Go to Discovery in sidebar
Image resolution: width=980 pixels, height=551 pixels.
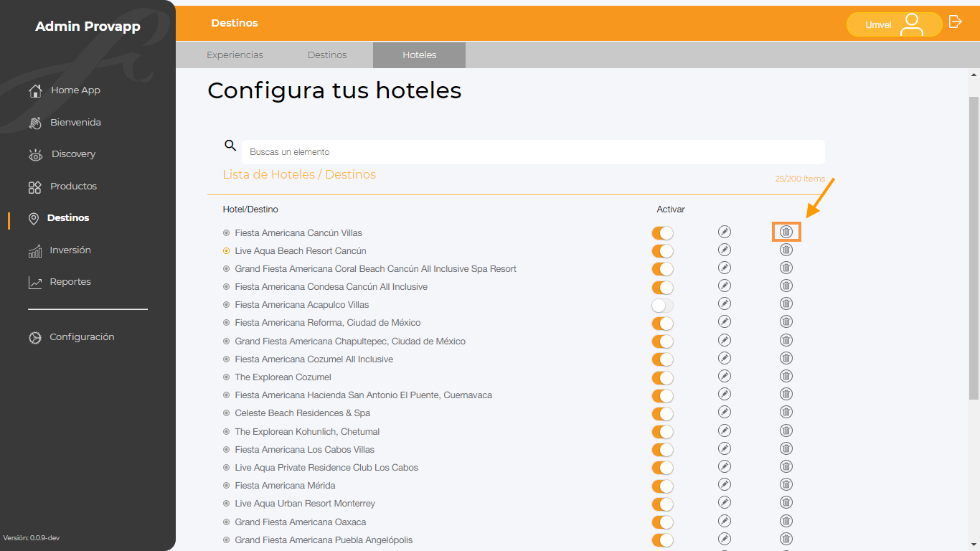[62, 154]
